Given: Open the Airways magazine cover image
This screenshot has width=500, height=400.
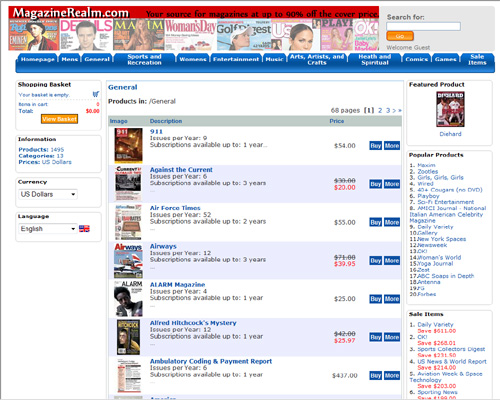Looking at the screenshot, I should click(128, 260).
